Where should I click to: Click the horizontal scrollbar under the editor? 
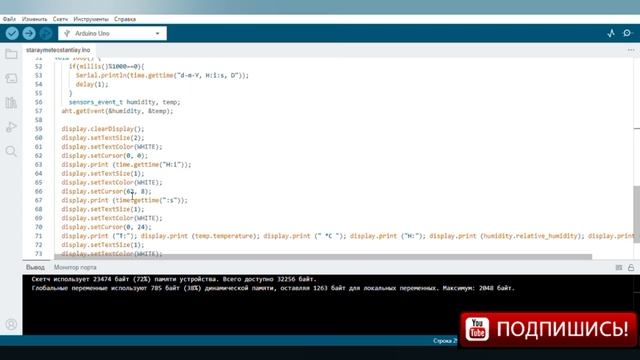click(x=323, y=257)
